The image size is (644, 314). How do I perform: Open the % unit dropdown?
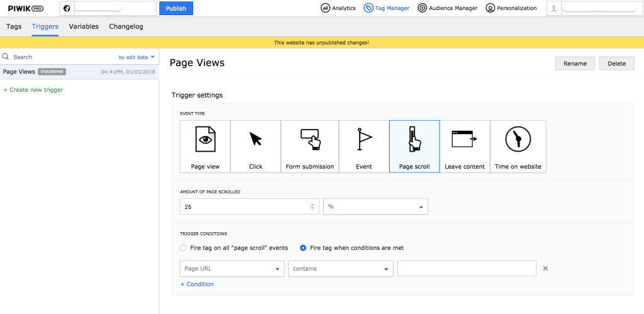click(376, 207)
